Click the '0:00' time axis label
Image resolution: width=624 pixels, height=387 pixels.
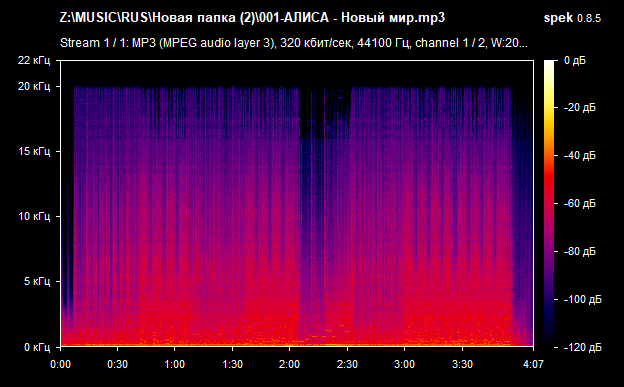coord(60,364)
